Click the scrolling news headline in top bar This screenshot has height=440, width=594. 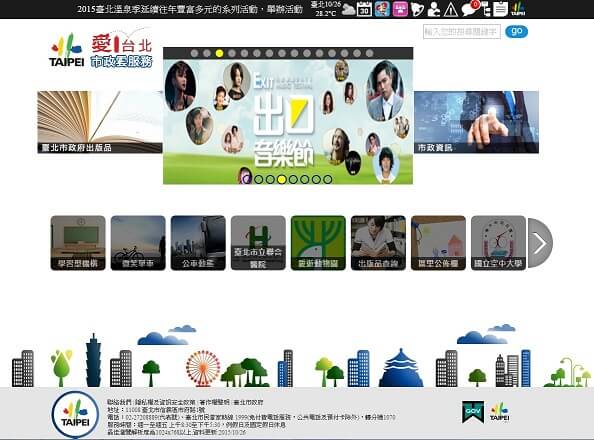pyautogui.click(x=190, y=9)
